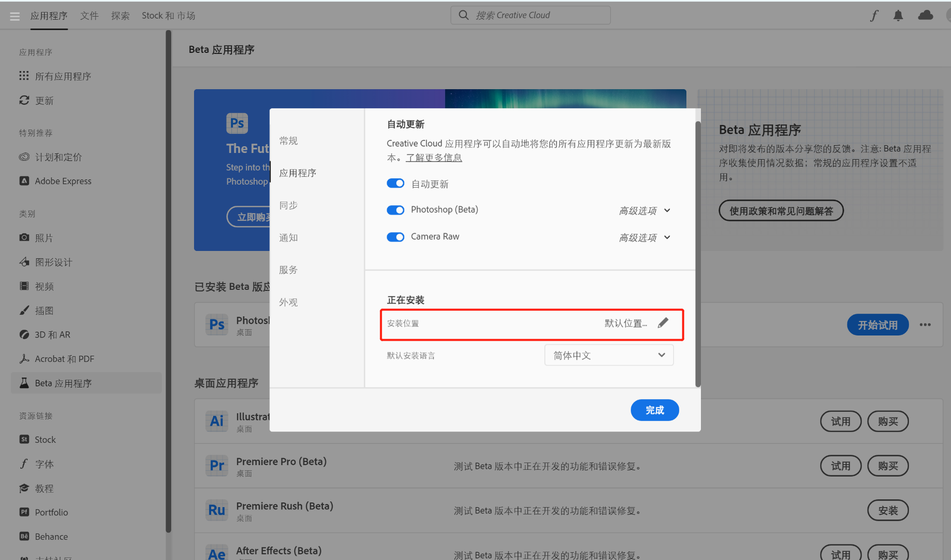Click the Creative Cloud cloud storage icon
The image size is (951, 560).
pos(926,15)
